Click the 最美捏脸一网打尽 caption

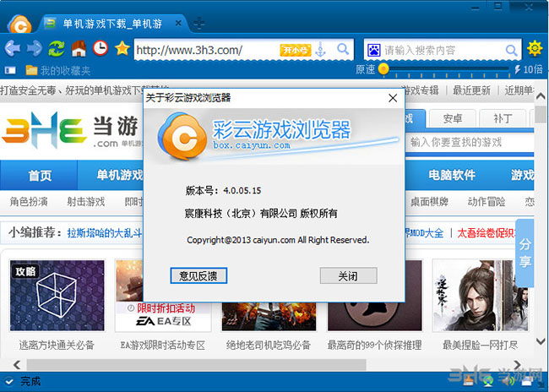coord(480,346)
